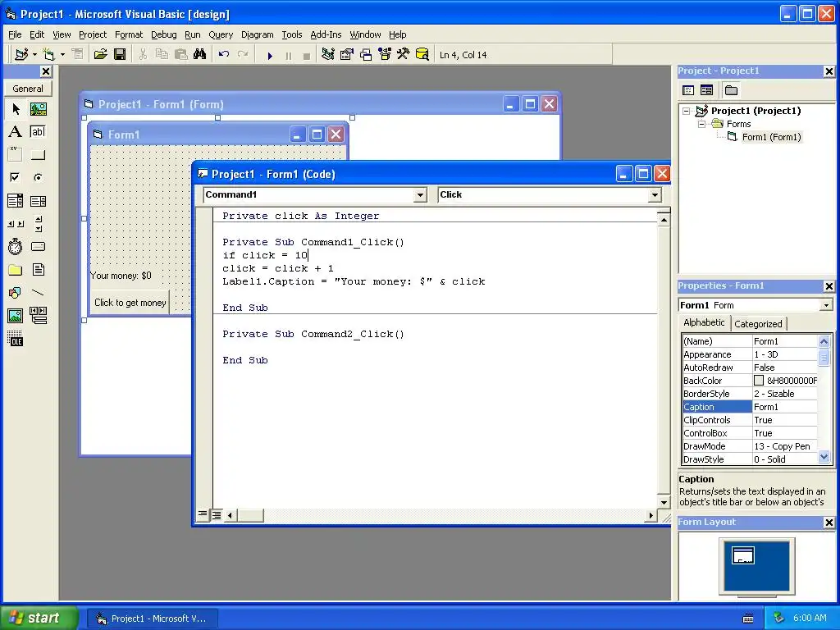840x630 pixels.
Task: Open the Debug menu
Action: tap(163, 34)
